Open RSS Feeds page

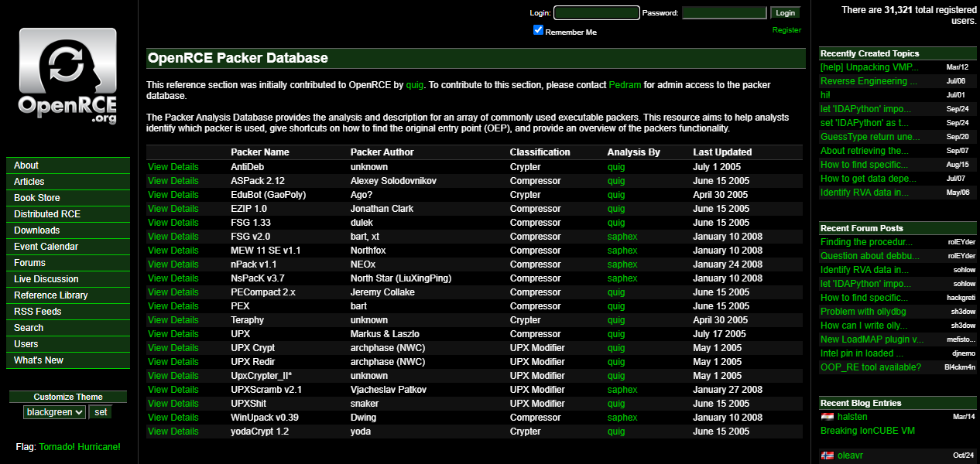68,312
